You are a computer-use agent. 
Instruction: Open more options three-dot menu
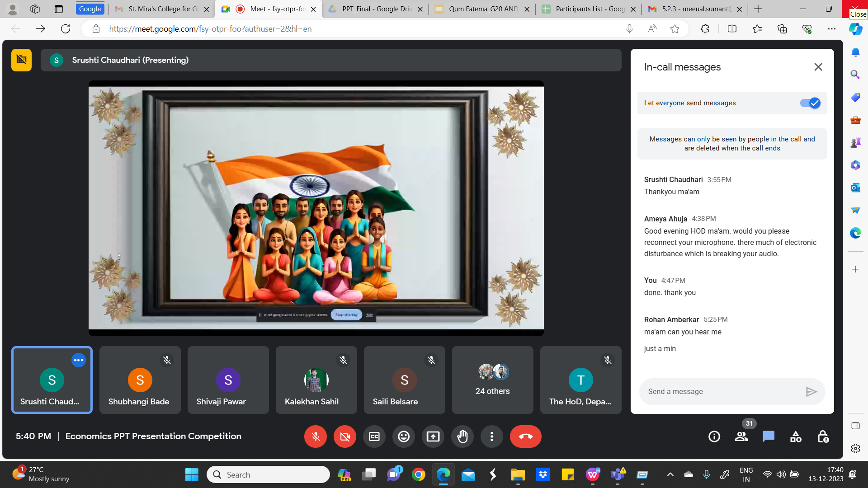pyautogui.click(x=492, y=436)
